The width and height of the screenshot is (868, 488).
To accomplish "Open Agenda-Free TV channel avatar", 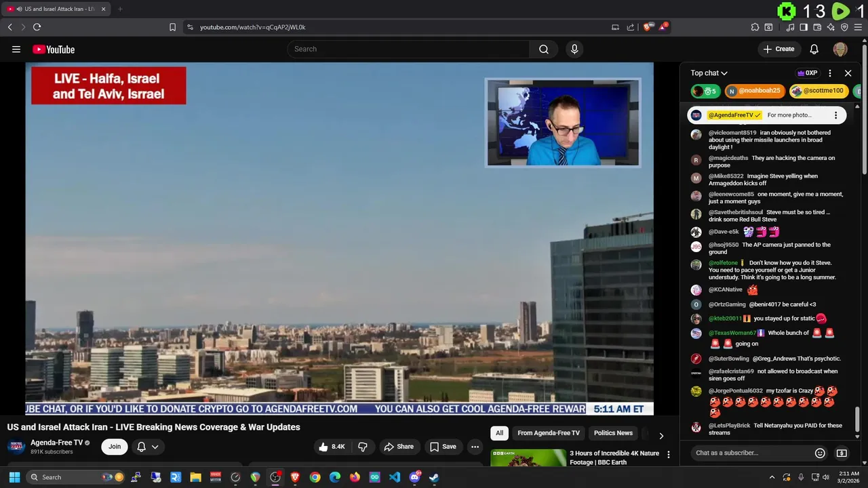I will click(x=16, y=447).
